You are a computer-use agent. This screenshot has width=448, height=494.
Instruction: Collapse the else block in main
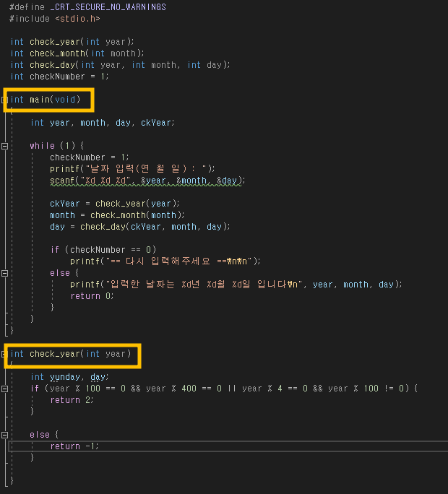coord(4,273)
